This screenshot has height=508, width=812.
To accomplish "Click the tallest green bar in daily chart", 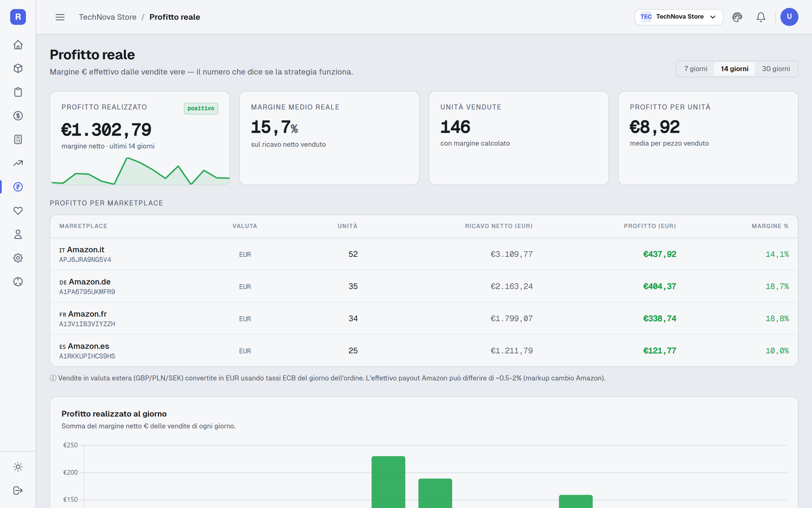I will [389, 482].
